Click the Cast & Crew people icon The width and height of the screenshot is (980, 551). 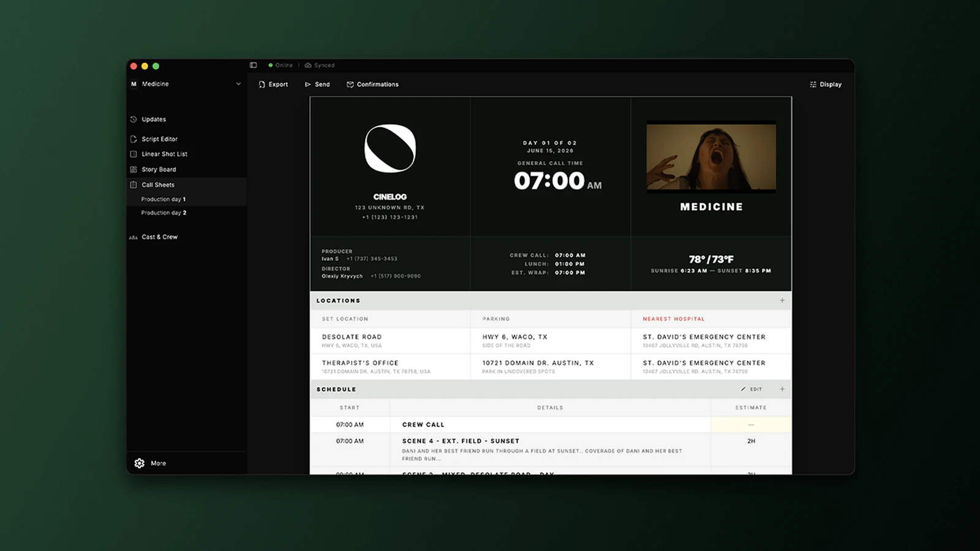point(134,238)
